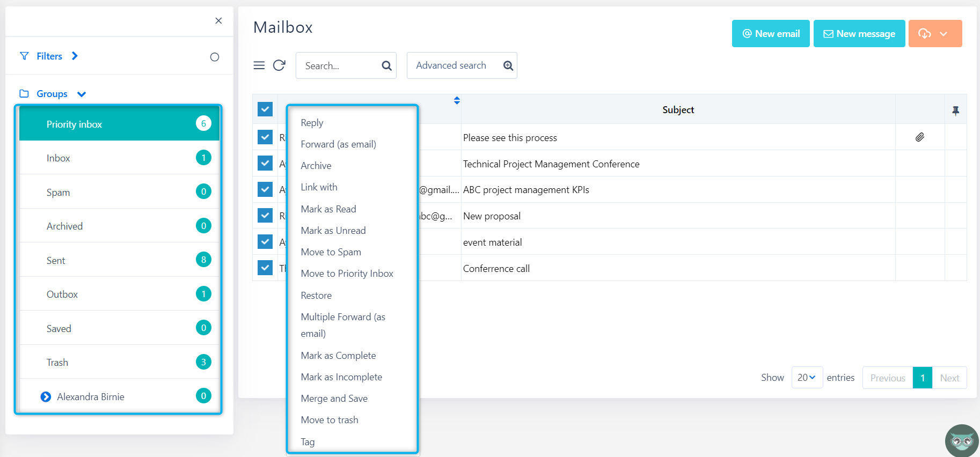The width and height of the screenshot is (980, 457).
Task: Click the Next page button
Action: tap(949, 378)
